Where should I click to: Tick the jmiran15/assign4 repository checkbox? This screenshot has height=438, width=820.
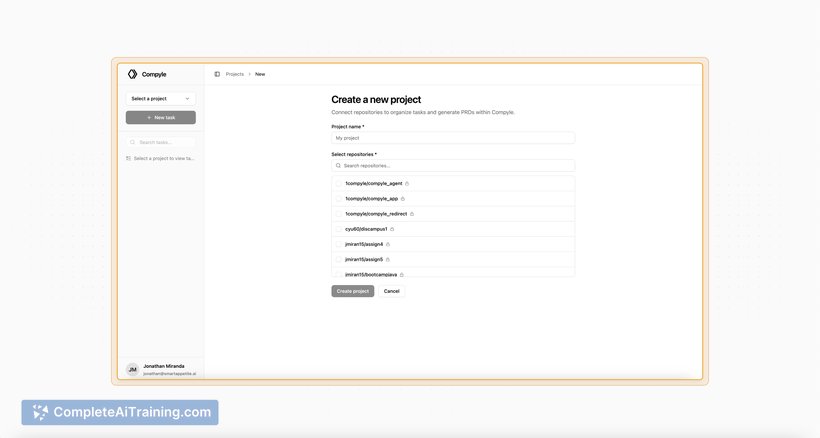coord(338,244)
